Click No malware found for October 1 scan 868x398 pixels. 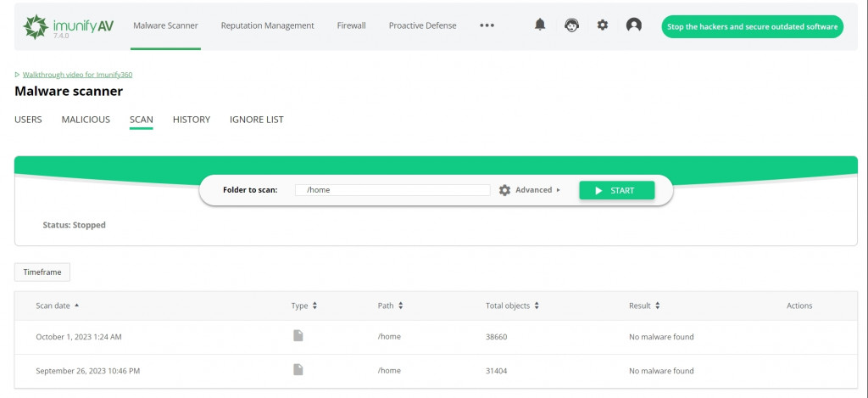pos(661,336)
